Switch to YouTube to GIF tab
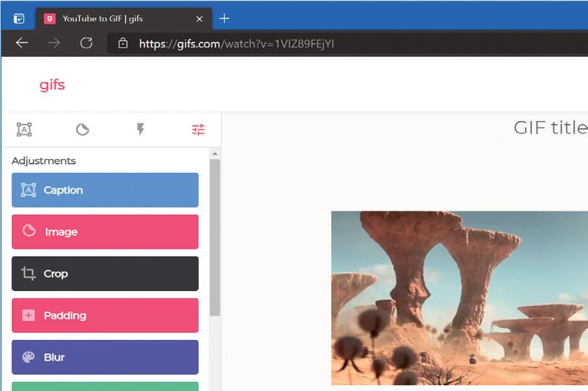The height and width of the screenshot is (391, 588). point(124,18)
